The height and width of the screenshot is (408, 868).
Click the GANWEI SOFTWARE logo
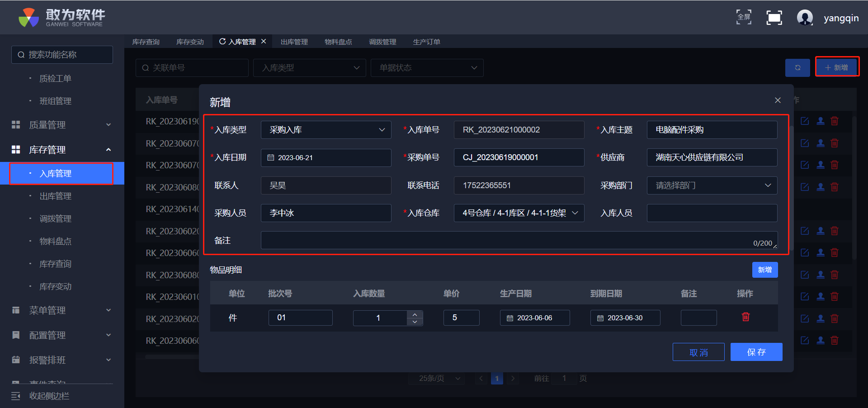pos(62,18)
